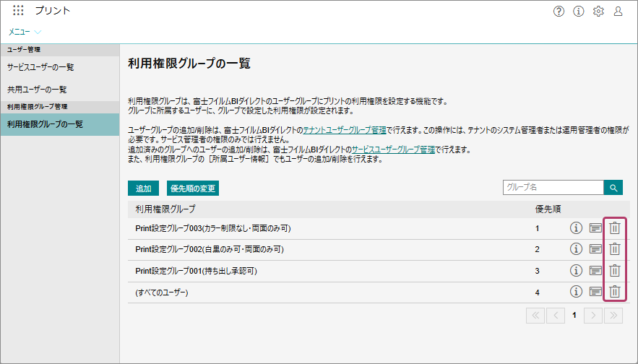Click the 利用権限グループ管理 section header
Image resolution: width=638 pixels, height=364 pixels.
37,107
